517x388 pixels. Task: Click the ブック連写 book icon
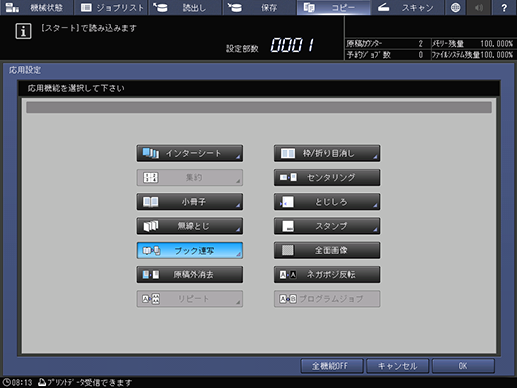click(151, 251)
